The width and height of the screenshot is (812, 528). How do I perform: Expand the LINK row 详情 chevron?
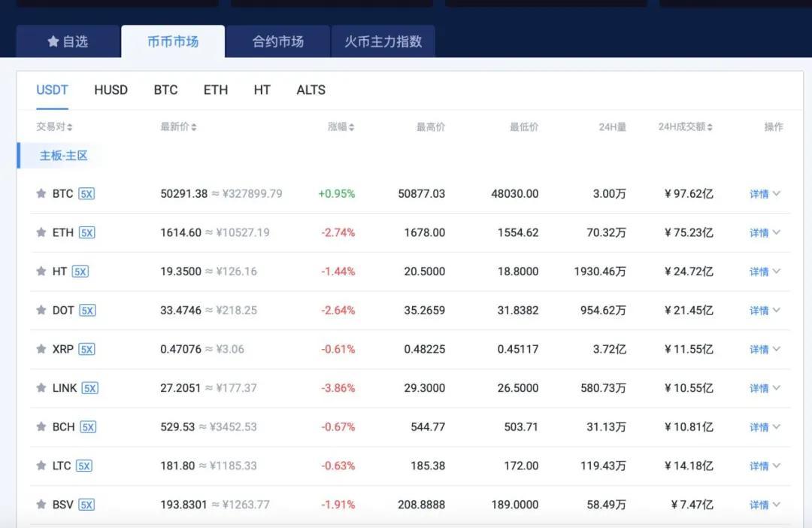[x=776, y=387]
